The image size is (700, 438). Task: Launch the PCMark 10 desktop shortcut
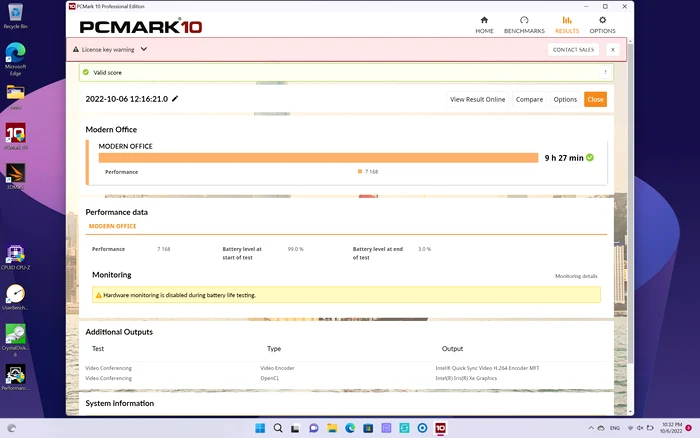tap(16, 136)
